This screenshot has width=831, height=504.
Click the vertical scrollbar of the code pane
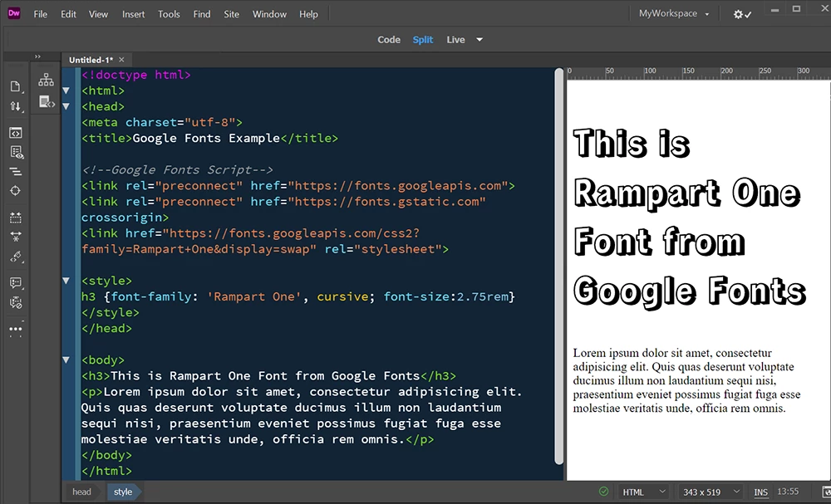pyautogui.click(x=558, y=267)
